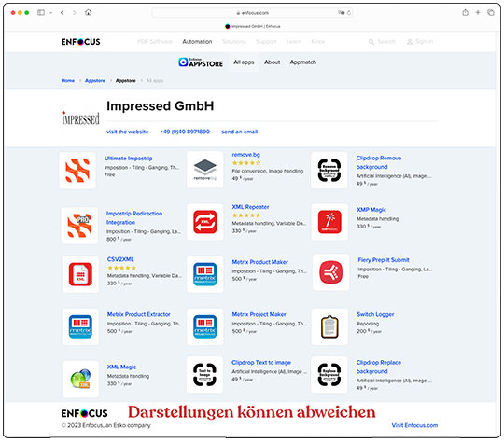Open the remove.bg app icon
The height and width of the screenshot is (443, 504).
[x=204, y=170]
